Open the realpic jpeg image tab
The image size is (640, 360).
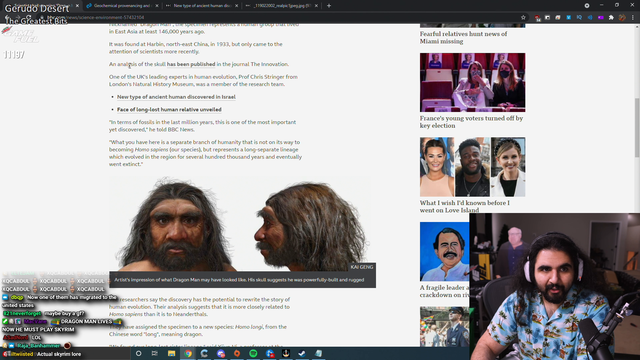point(281,6)
